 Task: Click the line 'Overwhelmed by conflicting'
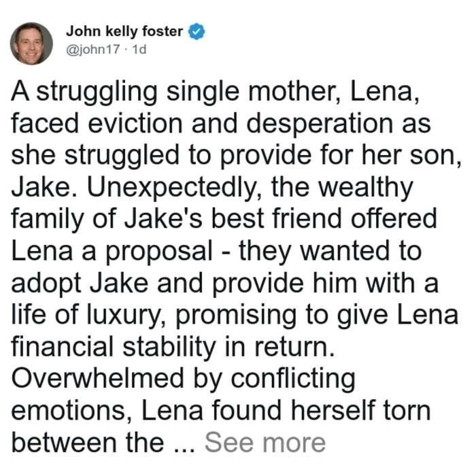pos(183,379)
